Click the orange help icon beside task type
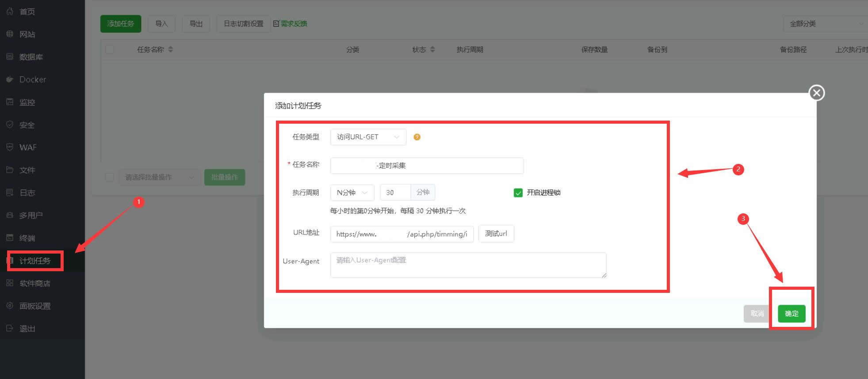The image size is (868, 379). click(x=417, y=137)
